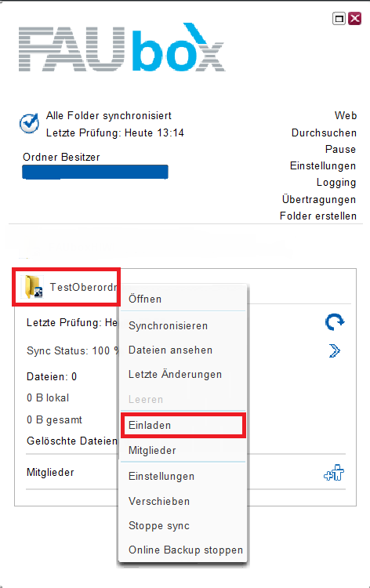
Task: Click the blue Ordner Besitzer bar
Action: [x=95, y=172]
